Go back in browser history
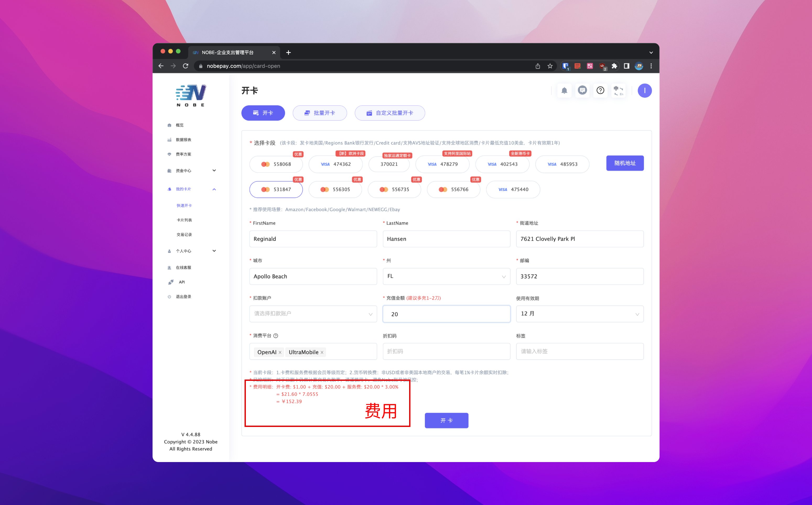 point(161,66)
